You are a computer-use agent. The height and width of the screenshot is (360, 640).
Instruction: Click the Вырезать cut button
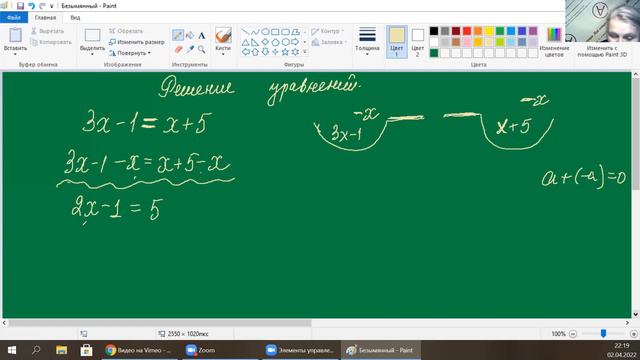[47, 31]
